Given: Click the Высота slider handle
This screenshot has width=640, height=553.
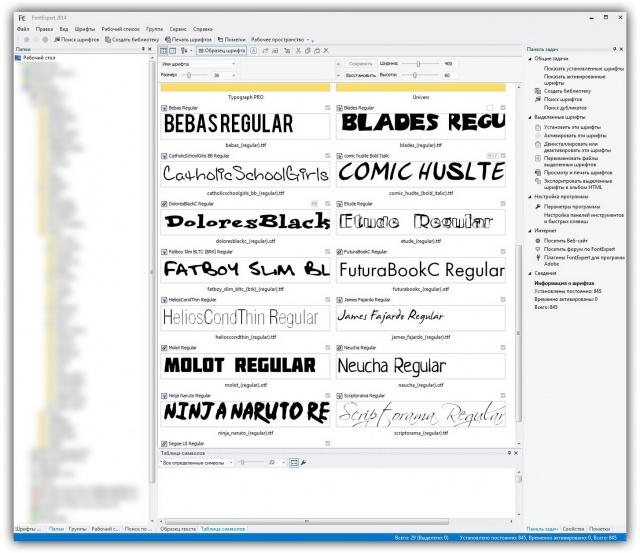Looking at the screenshot, I should (x=415, y=75).
